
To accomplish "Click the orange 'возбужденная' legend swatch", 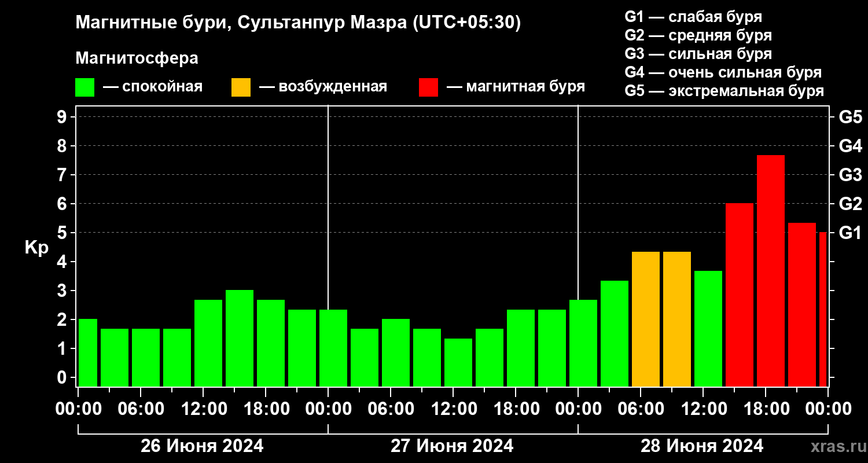I will pos(241,87).
